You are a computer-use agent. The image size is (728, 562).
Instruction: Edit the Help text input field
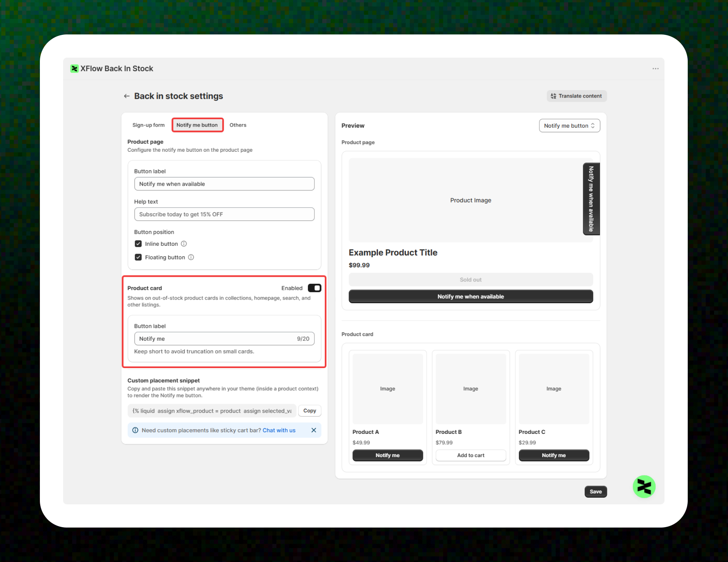(224, 214)
